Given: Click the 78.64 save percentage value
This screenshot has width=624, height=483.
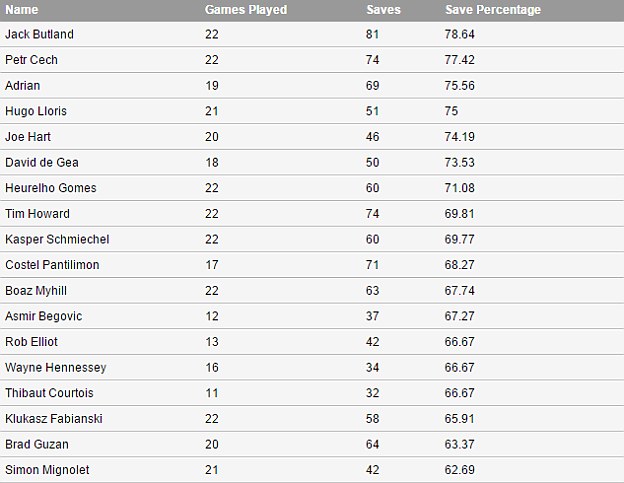Looking at the screenshot, I should click(x=461, y=34).
